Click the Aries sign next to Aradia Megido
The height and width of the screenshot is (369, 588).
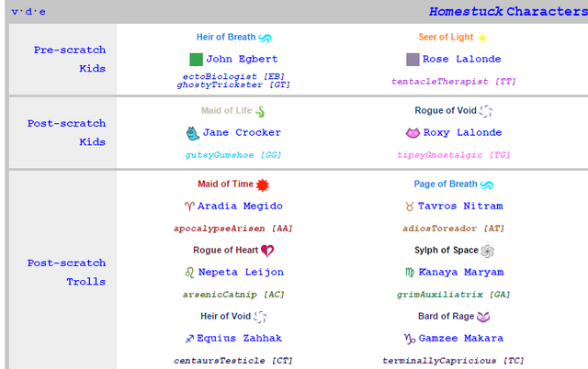189,207
